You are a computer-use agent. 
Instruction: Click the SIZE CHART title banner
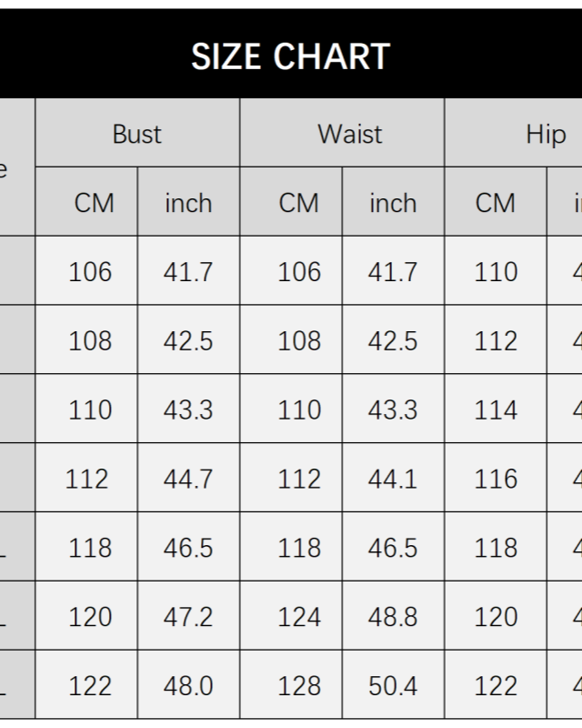click(291, 56)
